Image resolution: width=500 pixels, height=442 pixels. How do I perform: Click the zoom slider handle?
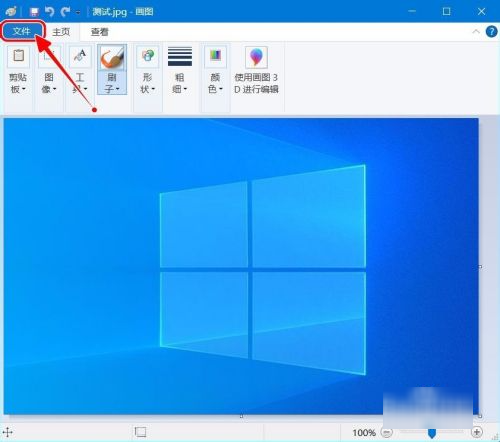(x=432, y=433)
